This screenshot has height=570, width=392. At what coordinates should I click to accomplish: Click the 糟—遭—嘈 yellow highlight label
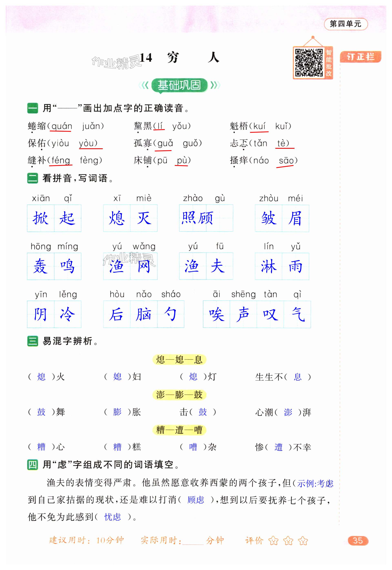pyautogui.click(x=179, y=430)
